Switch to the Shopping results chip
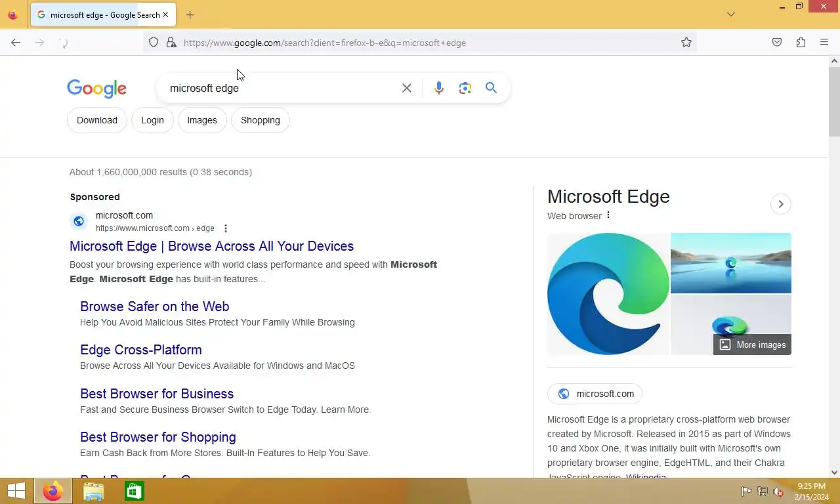This screenshot has width=840, height=504. 261,120
